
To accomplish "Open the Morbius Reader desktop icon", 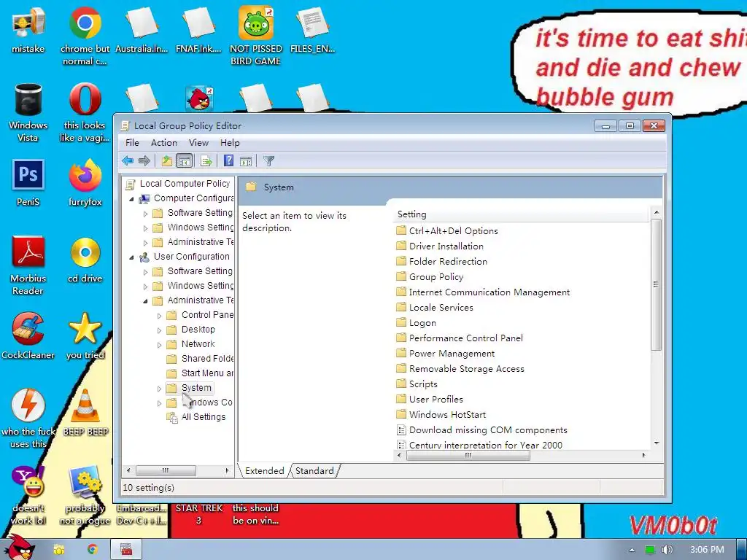I will [x=28, y=265].
